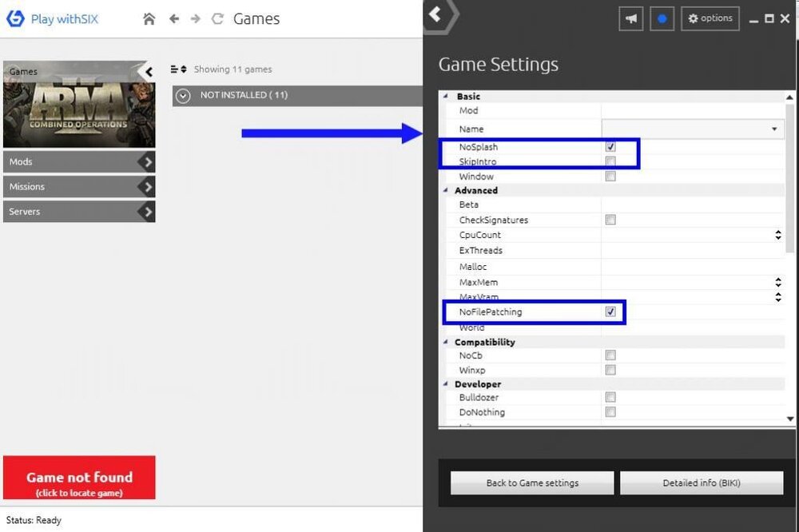Collapse the Games sidebar panel arrow
This screenshot has height=532, width=799.
coord(149,72)
